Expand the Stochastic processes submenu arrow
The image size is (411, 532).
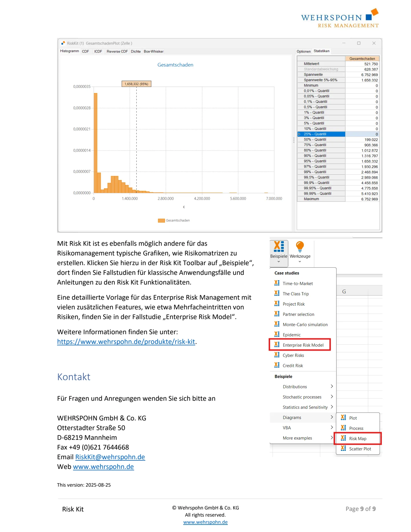point(332,397)
